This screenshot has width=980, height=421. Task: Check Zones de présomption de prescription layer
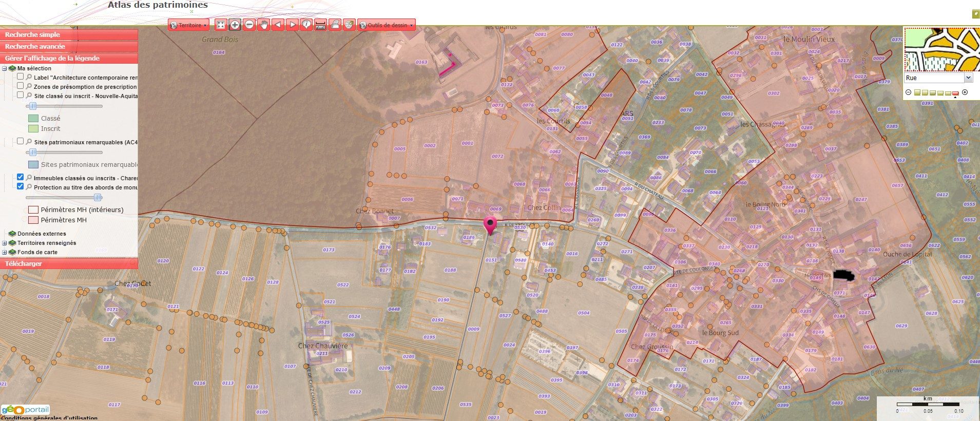(x=21, y=86)
